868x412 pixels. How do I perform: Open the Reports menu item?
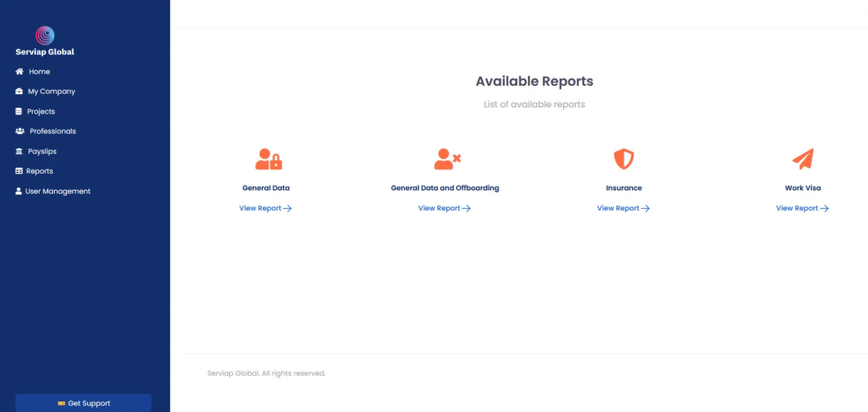pyautogui.click(x=40, y=171)
